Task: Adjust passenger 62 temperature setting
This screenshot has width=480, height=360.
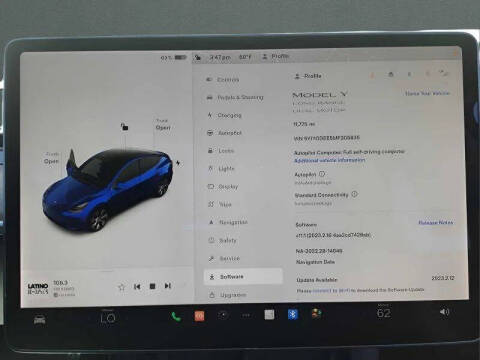Action: click(x=384, y=312)
